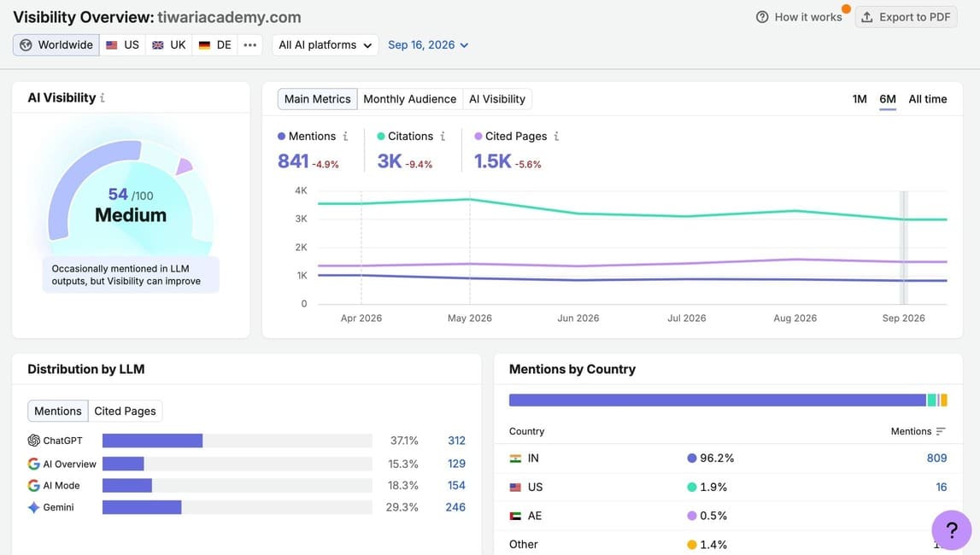Select Cited Pages tab in Distribution by LLM
The image size is (980, 555).
point(125,411)
